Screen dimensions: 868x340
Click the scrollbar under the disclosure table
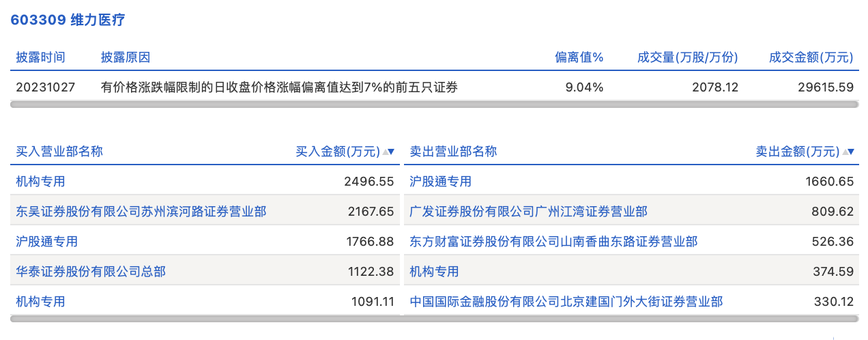click(434, 104)
